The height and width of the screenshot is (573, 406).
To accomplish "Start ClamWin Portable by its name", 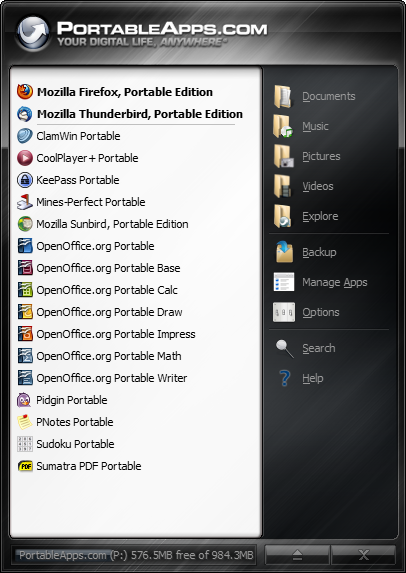I will (x=78, y=136).
